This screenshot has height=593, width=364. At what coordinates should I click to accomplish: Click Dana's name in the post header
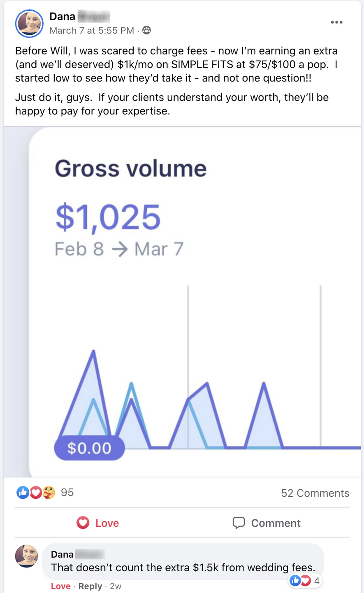pyautogui.click(x=63, y=16)
